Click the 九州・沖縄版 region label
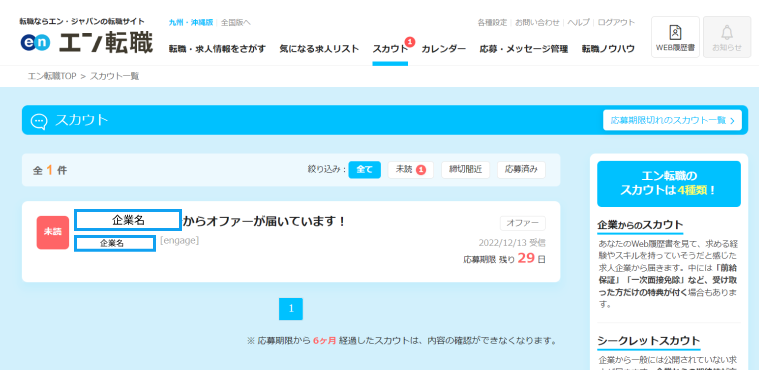This screenshot has width=759, height=370. pos(191,22)
